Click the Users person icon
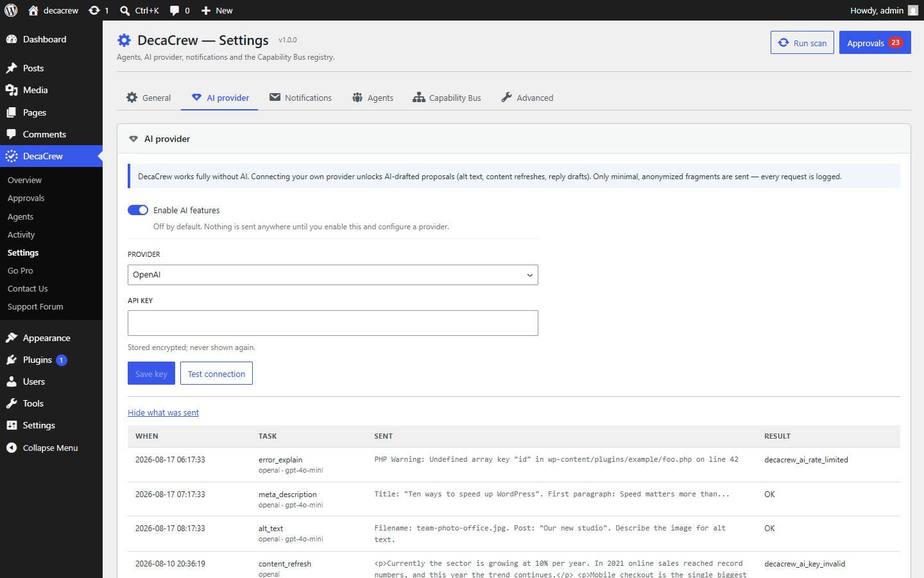 tap(12, 381)
